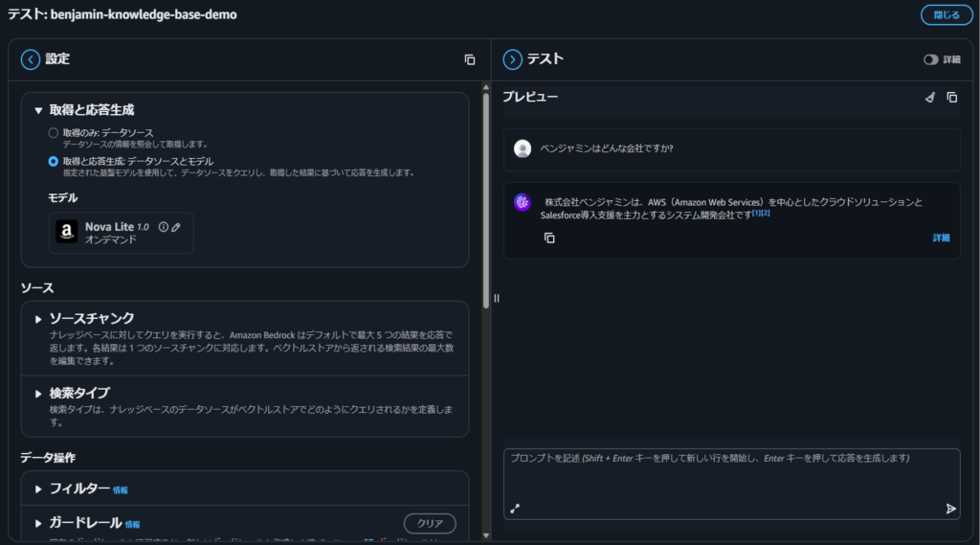Expand the フィルター section
The width and height of the screenshot is (980, 545).
tap(39, 488)
